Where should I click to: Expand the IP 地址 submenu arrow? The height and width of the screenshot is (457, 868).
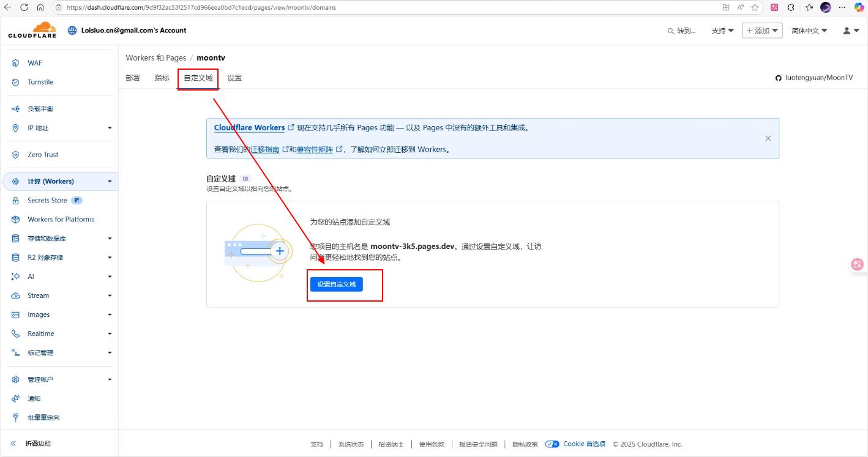110,128
